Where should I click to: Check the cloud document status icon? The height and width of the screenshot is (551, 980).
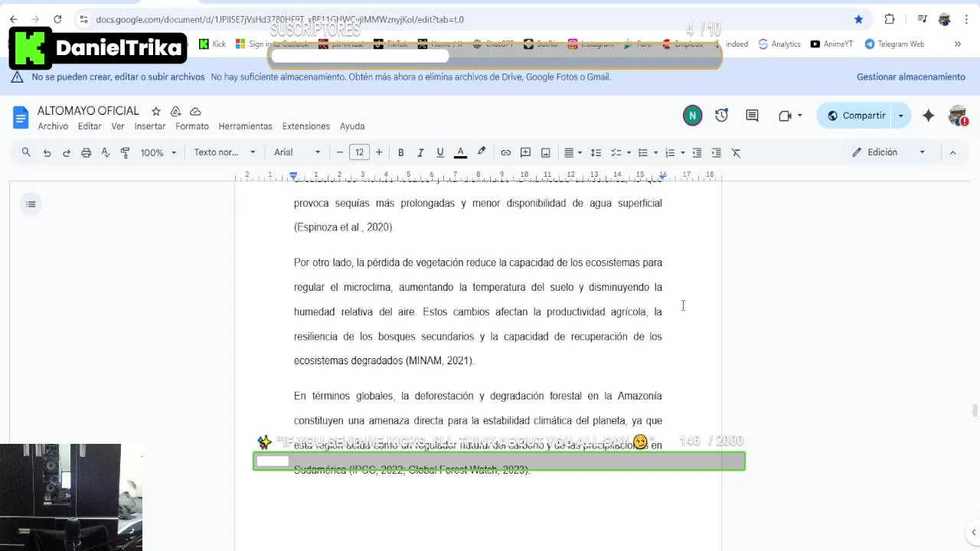[x=195, y=111]
